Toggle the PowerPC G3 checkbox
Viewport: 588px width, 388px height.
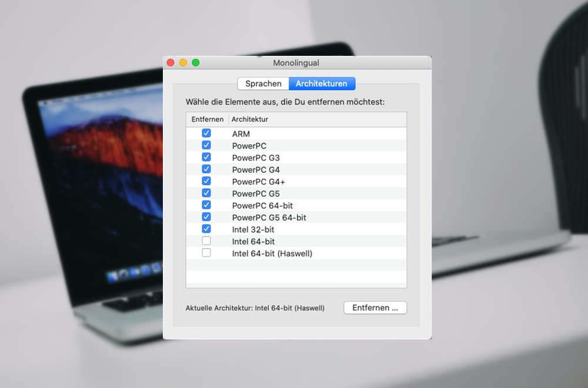pos(206,158)
